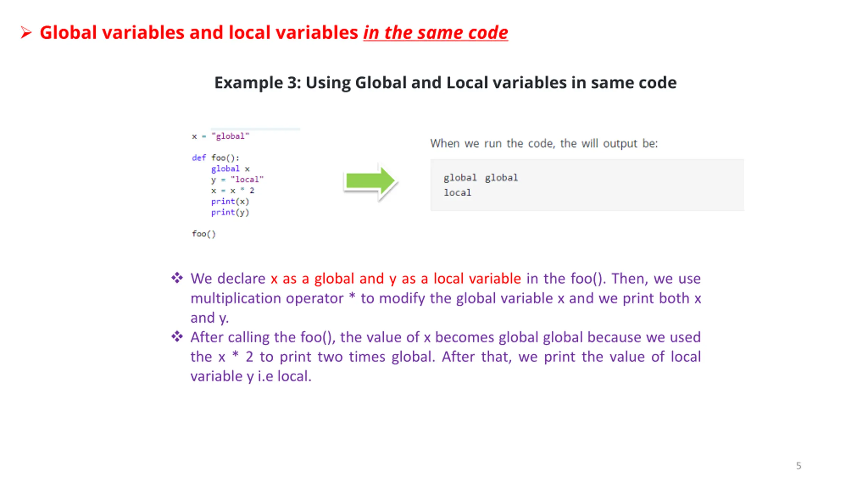
Task: Click the slide page number 5
Action: click(798, 466)
